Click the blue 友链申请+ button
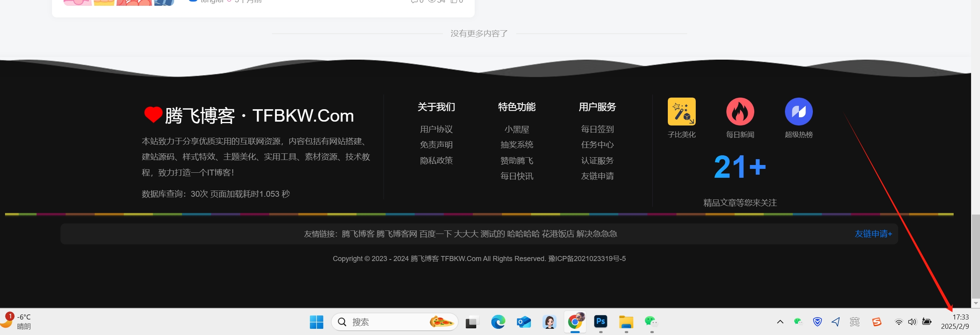The image size is (980, 335). (x=873, y=234)
